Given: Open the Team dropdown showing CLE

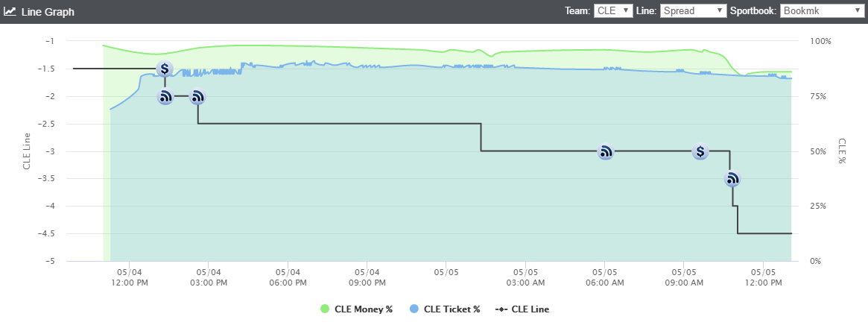Looking at the screenshot, I should point(613,10).
